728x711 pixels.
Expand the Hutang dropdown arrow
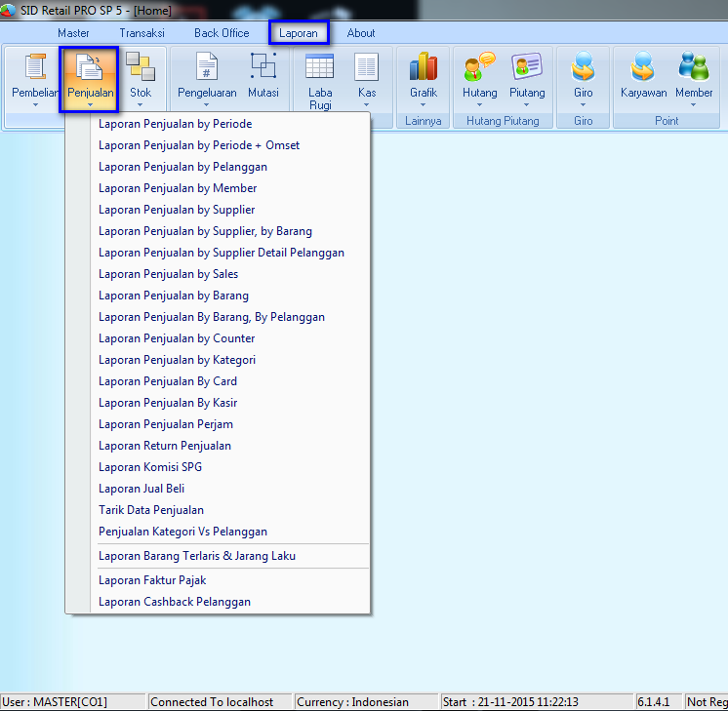[x=479, y=105]
